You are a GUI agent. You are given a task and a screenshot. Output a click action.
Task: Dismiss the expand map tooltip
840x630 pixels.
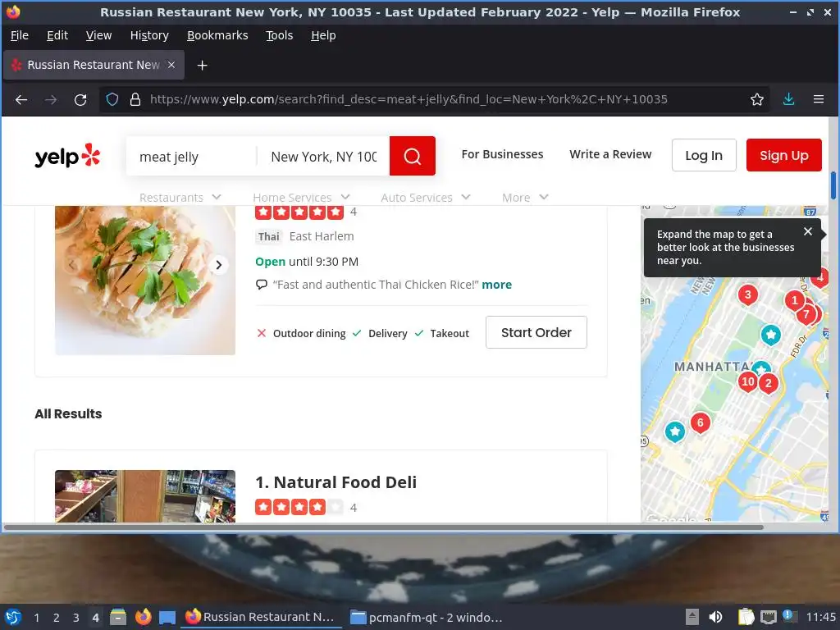[x=807, y=231]
